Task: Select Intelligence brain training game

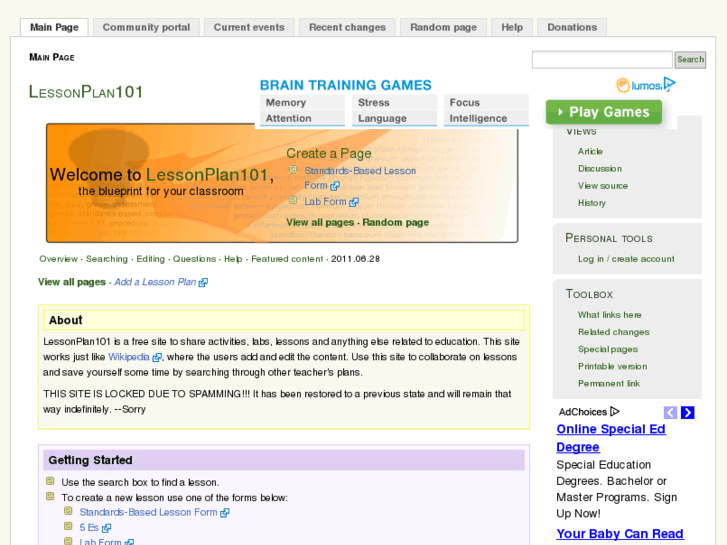Action: click(x=486, y=118)
